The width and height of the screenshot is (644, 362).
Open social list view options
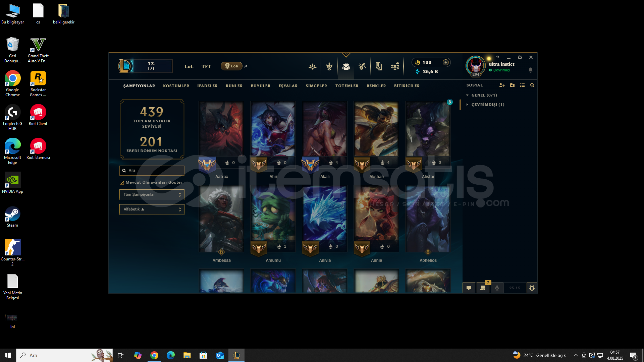click(522, 85)
